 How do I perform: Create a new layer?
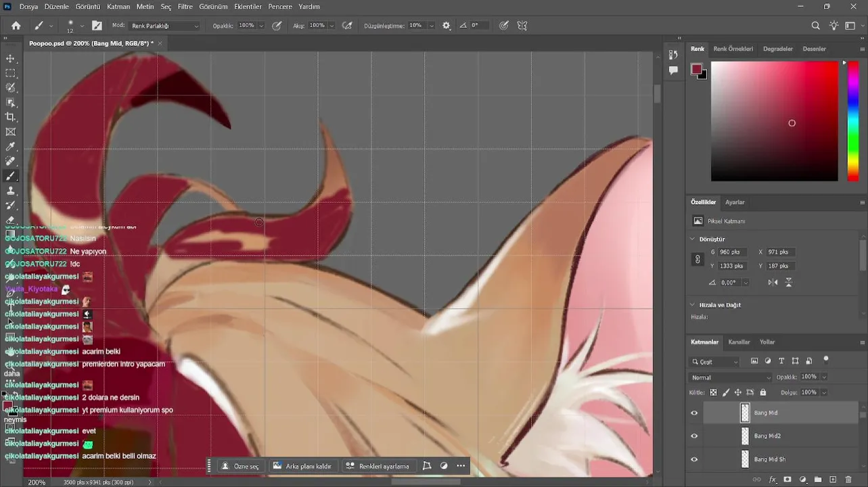click(833, 480)
